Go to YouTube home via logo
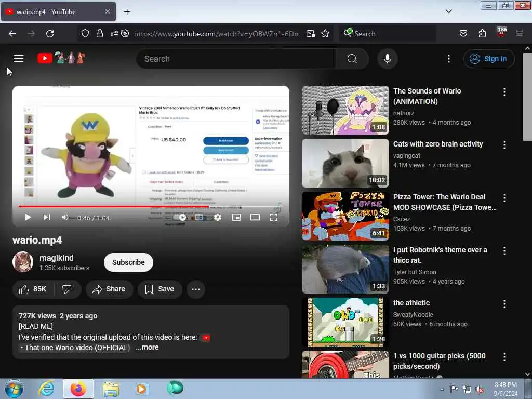Image resolution: width=532 pixels, height=399 pixels. [61, 58]
